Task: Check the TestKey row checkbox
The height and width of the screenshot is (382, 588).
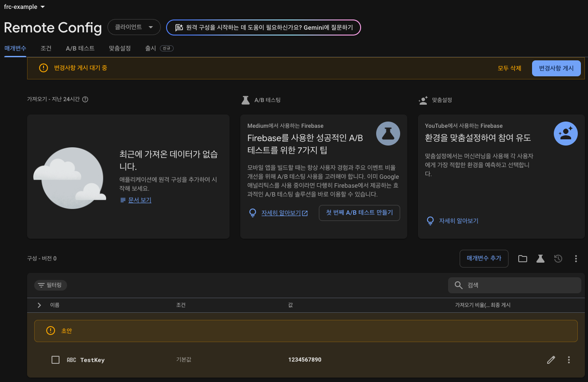Action: click(x=56, y=360)
